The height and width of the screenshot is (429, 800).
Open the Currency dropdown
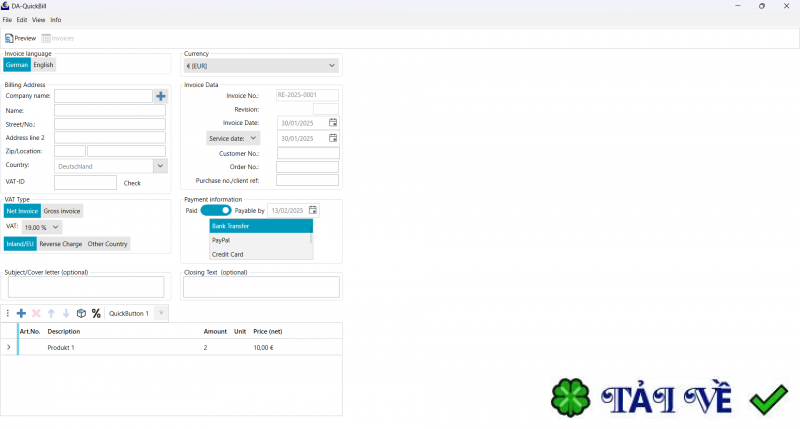(261, 66)
